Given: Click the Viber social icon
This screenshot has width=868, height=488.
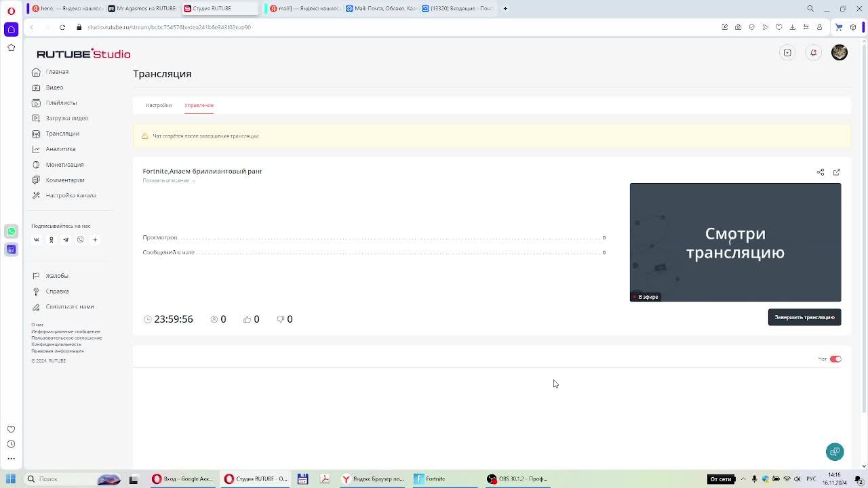Looking at the screenshot, I should [x=80, y=240].
